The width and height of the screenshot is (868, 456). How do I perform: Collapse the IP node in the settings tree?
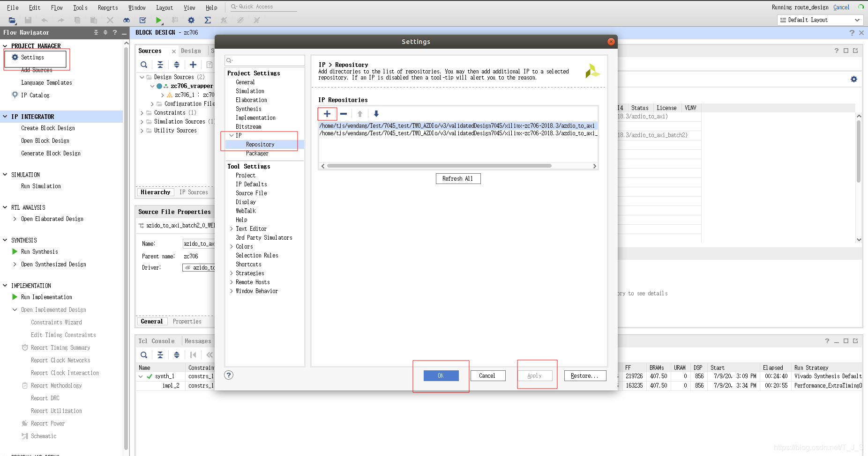point(232,135)
